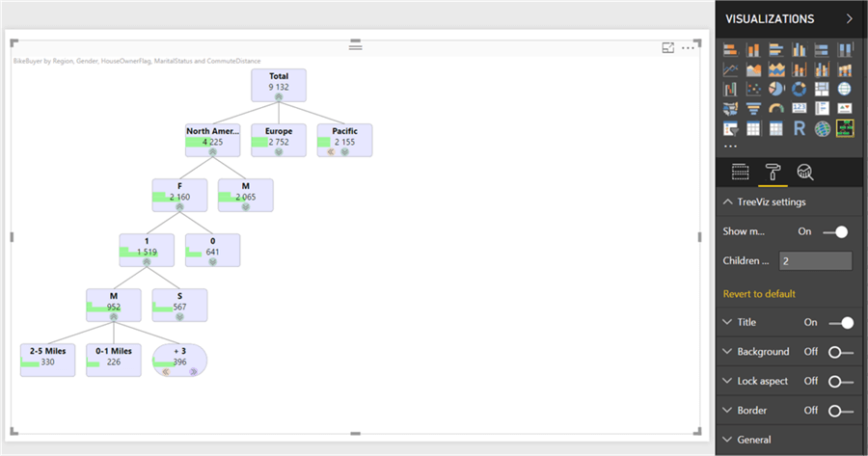Screen dimensions: 868x456
Task: Select the 100% stacked column chart visual
Action: (x=845, y=50)
